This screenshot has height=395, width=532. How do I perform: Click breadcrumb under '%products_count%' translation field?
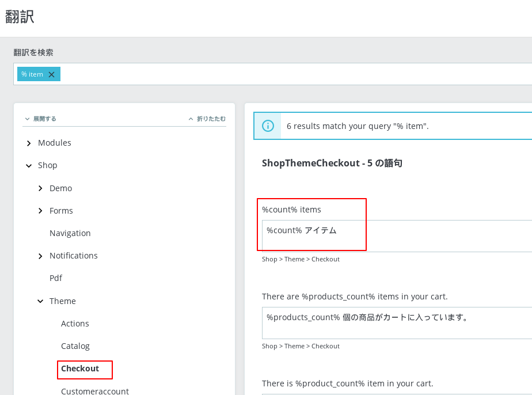tap(301, 346)
